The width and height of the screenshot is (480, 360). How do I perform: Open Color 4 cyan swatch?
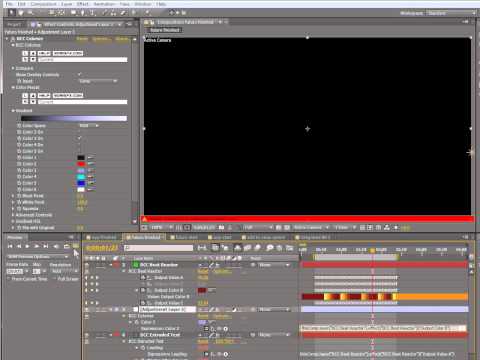point(81,177)
